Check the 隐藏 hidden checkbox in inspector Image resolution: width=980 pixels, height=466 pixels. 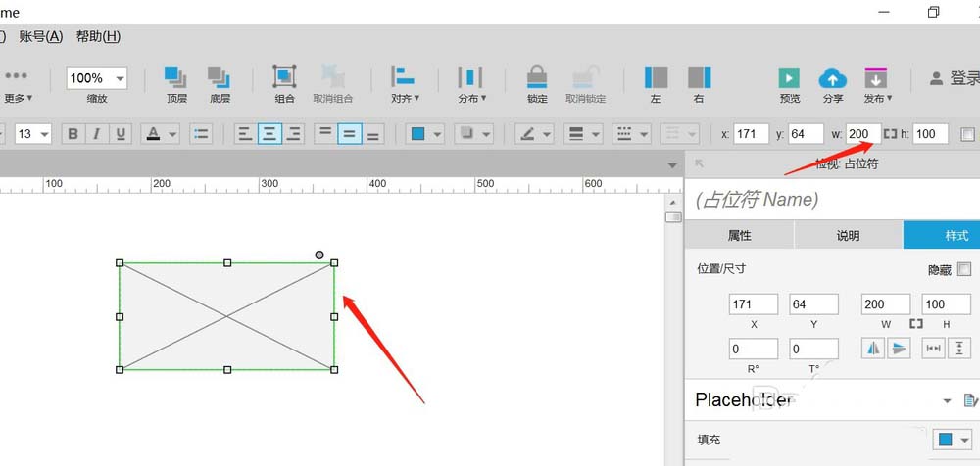pos(964,269)
